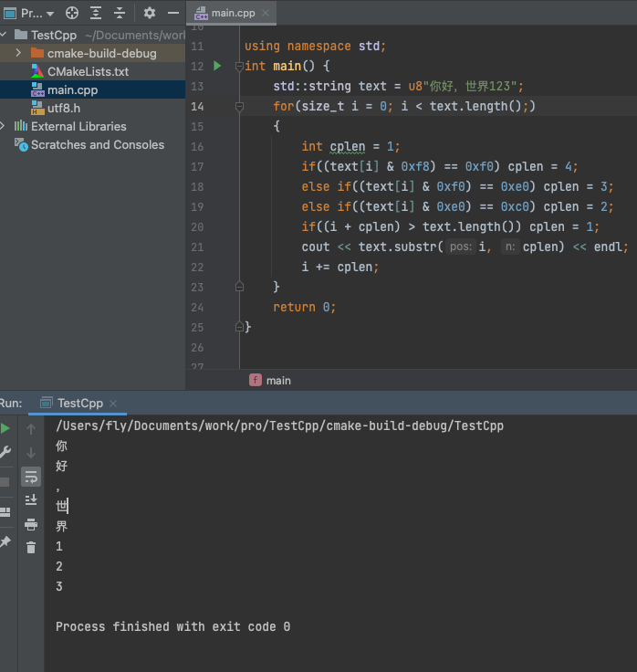Click the green run gutter icon beside main()
The height and width of the screenshot is (672, 637).
click(217, 66)
